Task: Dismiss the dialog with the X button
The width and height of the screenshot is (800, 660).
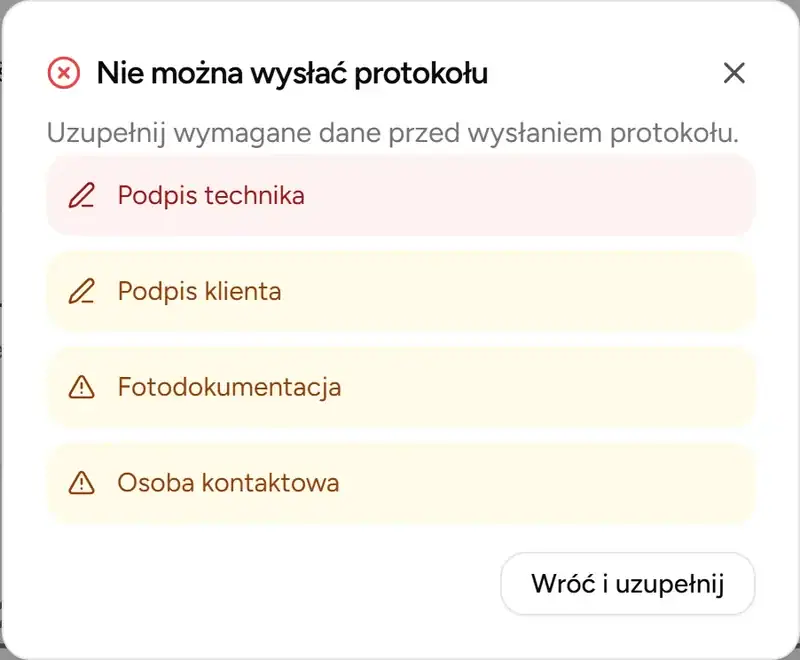Action: point(735,73)
